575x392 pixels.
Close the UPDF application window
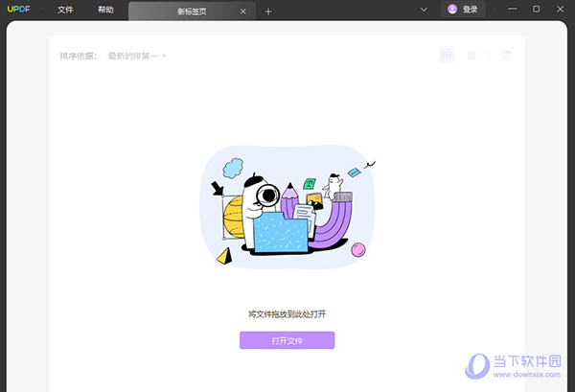point(562,10)
